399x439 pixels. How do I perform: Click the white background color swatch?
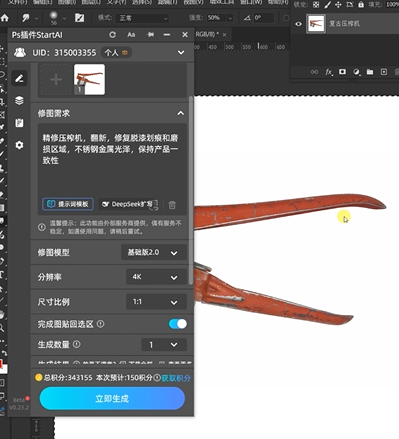(3, 369)
